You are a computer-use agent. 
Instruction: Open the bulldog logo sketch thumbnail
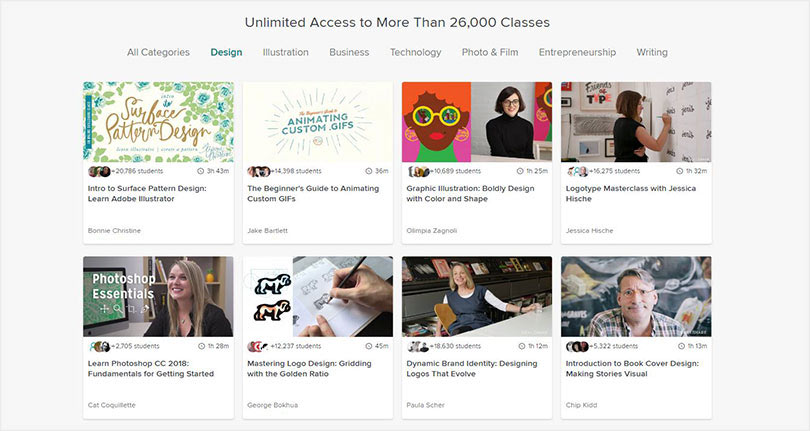[x=318, y=297]
